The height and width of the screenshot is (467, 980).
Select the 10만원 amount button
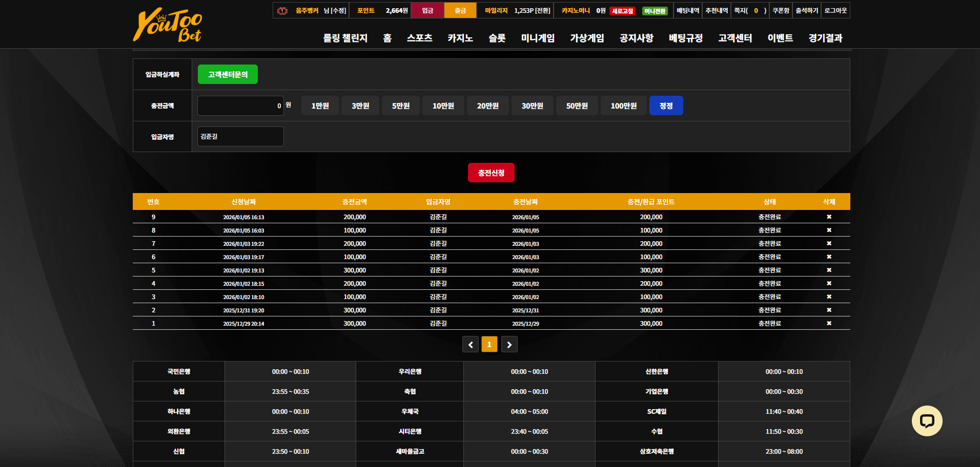point(443,105)
